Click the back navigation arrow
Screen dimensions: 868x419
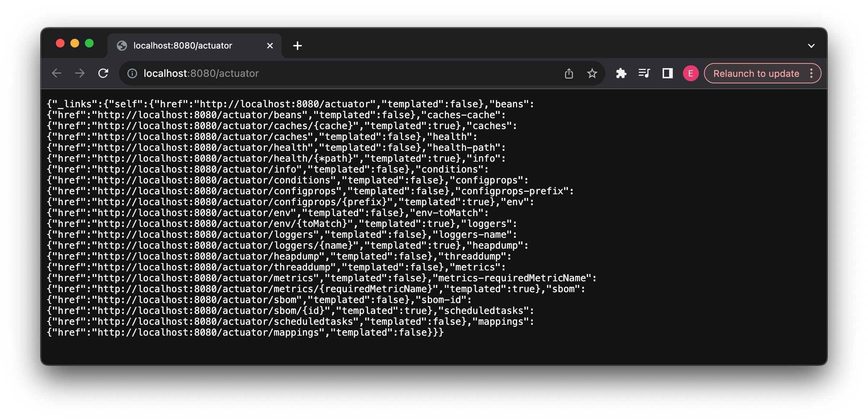coord(57,73)
